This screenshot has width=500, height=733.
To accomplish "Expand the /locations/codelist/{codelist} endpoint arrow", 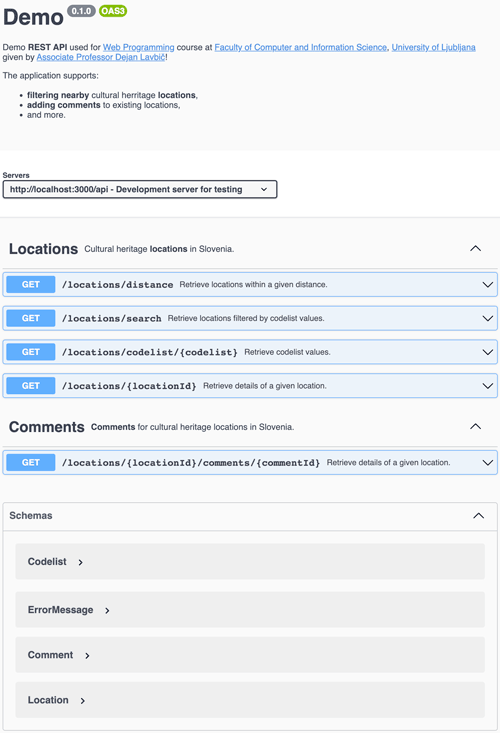I will [487, 352].
